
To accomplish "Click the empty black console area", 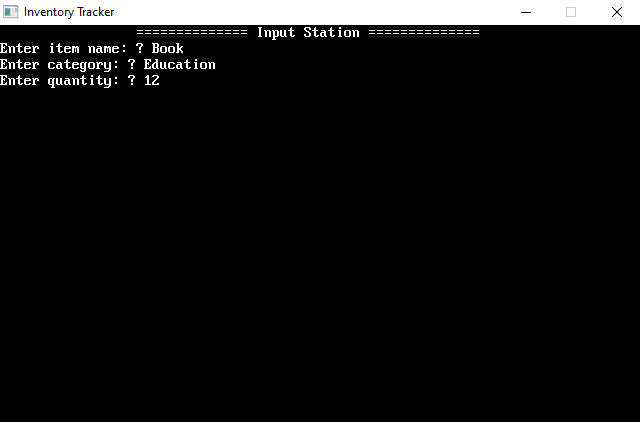I will coord(320,253).
